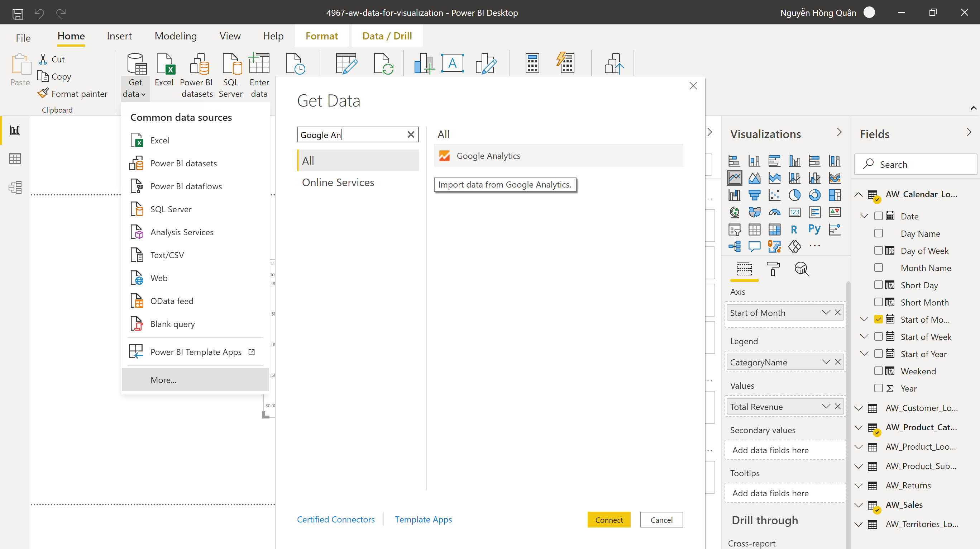The width and height of the screenshot is (980, 549).
Task: Uncheck the Start of Month checkbox
Action: point(879,319)
